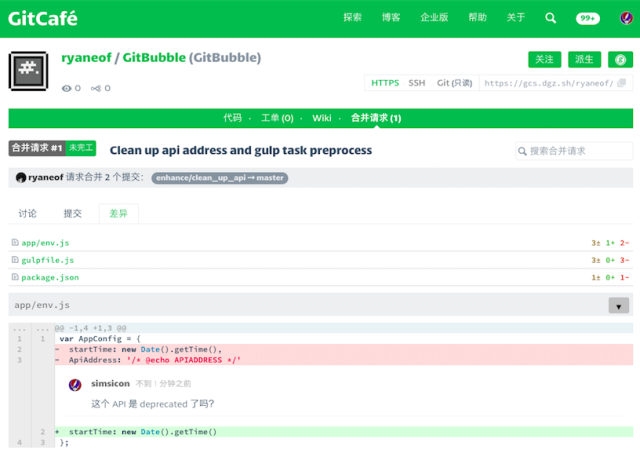Open the GitBubble repository avatar image

[28, 71]
